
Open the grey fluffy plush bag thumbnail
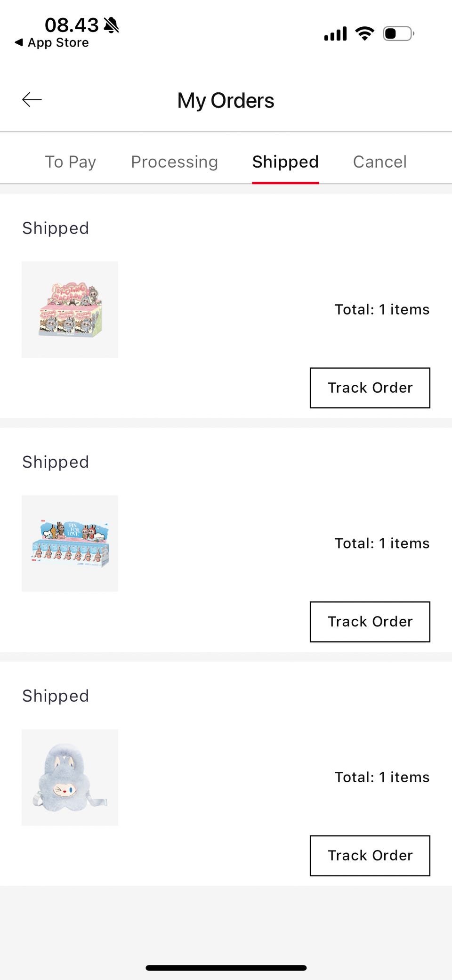pos(70,778)
